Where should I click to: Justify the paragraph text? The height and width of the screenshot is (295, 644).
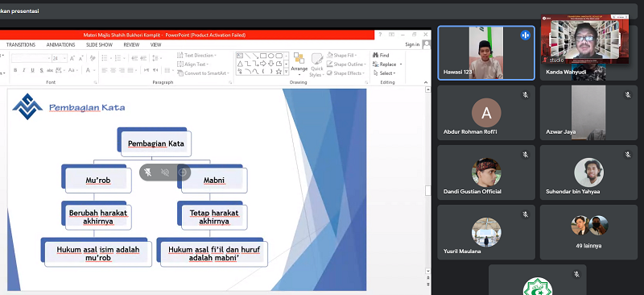pyautogui.click(x=130, y=70)
